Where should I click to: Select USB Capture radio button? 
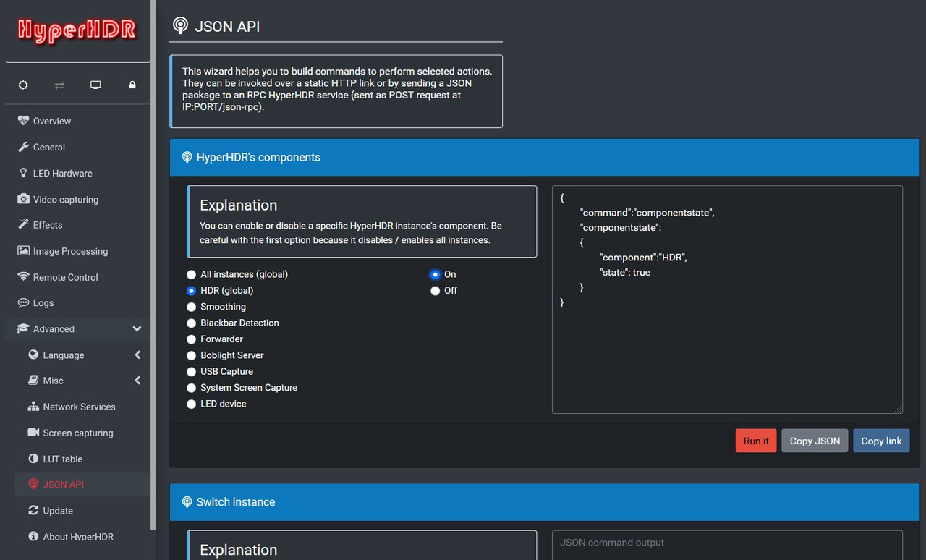click(192, 372)
